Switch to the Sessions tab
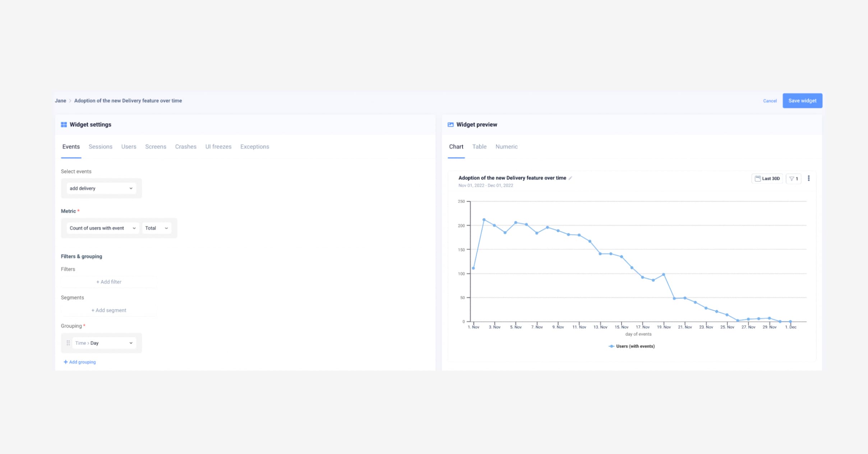Image resolution: width=868 pixels, height=454 pixels. coord(100,147)
